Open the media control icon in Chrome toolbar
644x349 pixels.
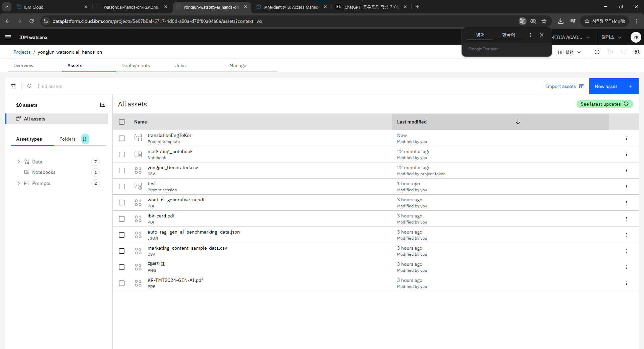click(x=573, y=21)
